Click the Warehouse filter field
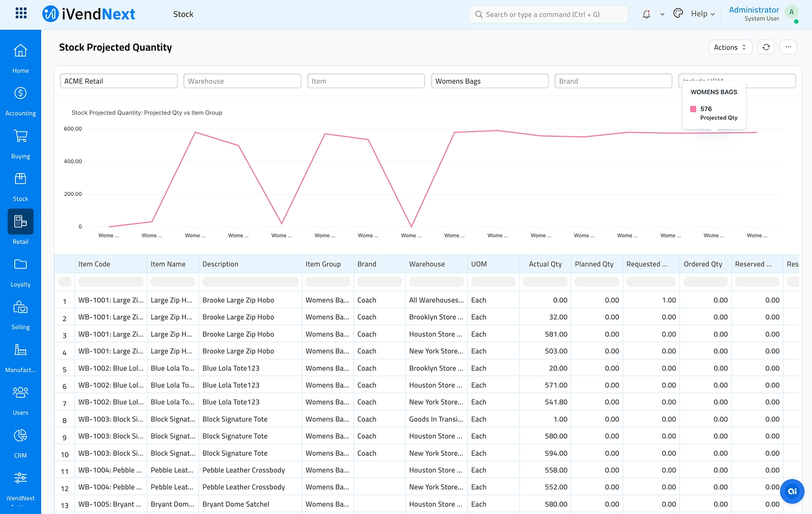 coord(242,81)
